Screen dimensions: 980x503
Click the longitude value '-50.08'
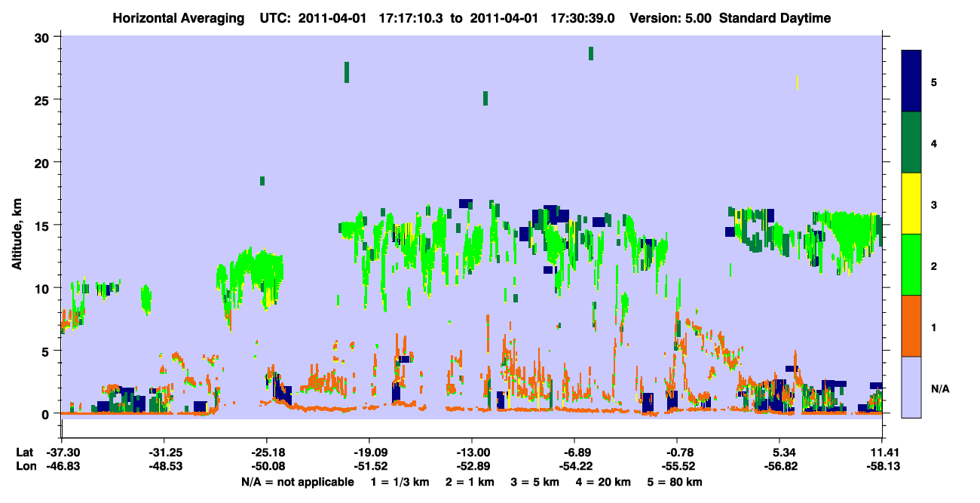click(x=267, y=466)
